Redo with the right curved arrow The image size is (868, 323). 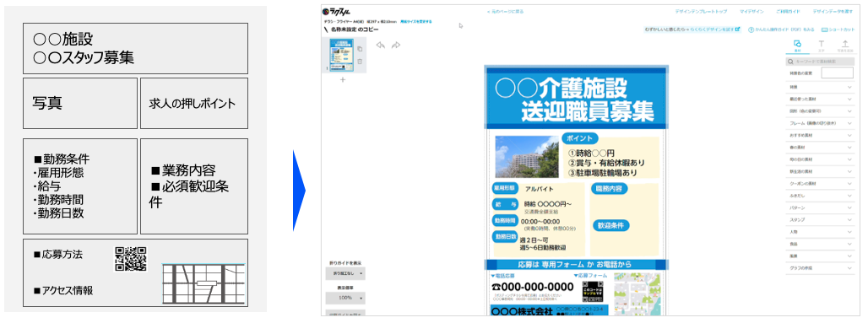click(396, 46)
